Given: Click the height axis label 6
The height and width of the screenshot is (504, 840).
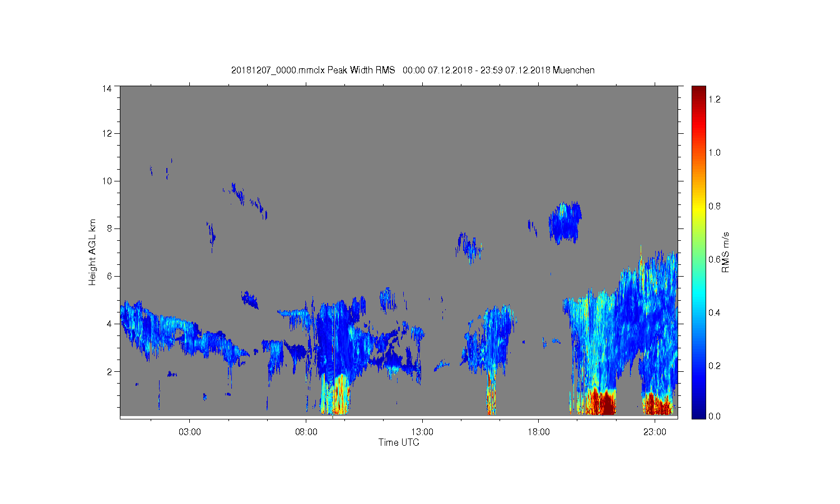Looking at the screenshot, I should (x=109, y=276).
